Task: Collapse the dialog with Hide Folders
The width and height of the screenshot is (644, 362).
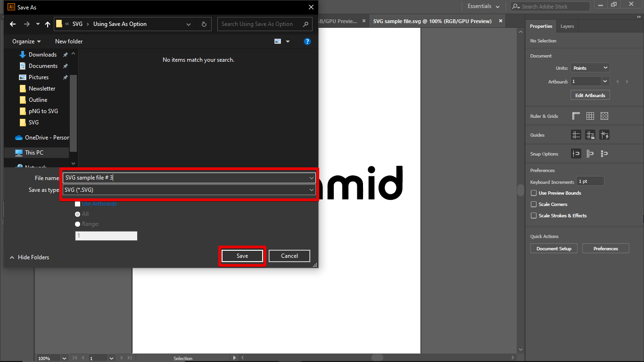Action: 29,257
